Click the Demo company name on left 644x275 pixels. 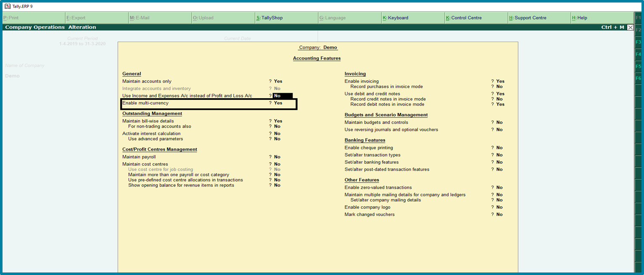click(x=12, y=76)
